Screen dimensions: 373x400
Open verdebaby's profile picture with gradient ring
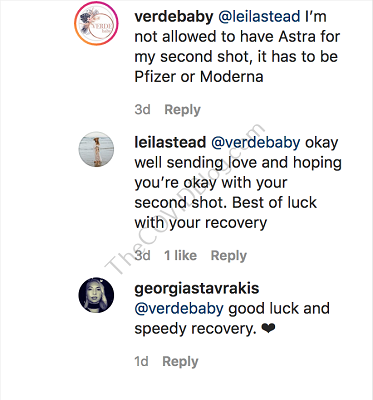(x=96, y=23)
